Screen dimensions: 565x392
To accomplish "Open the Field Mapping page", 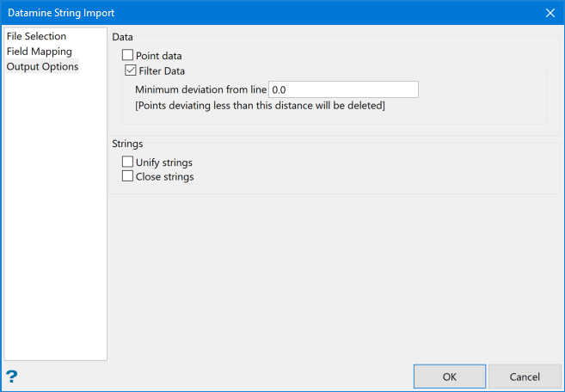I will point(40,52).
